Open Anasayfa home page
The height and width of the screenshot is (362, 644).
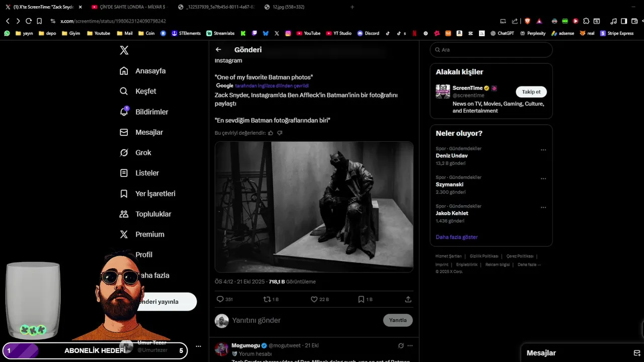143,71
